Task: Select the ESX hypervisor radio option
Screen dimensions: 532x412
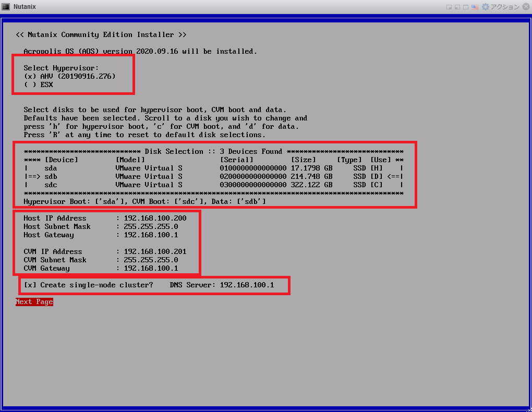Action: click(x=39, y=85)
